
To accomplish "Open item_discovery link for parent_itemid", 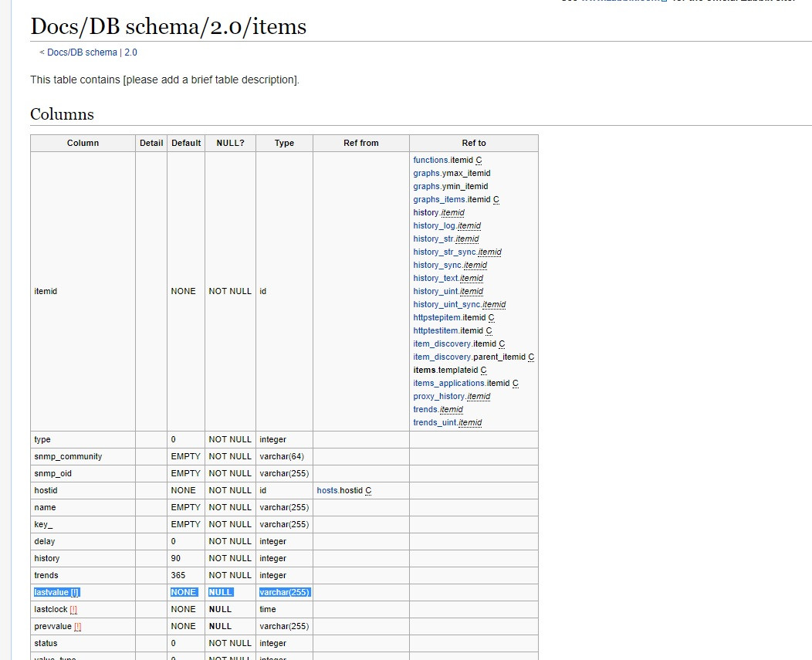I will 442,357.
